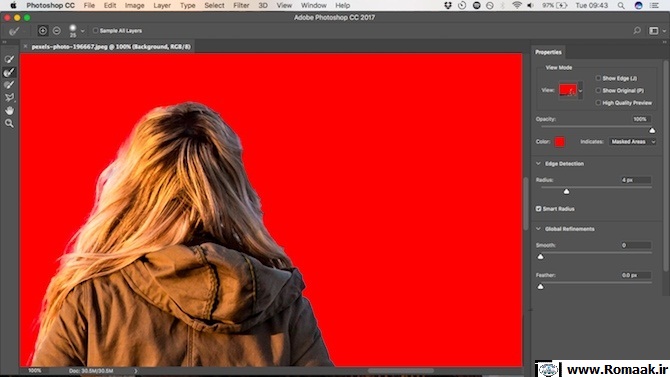Click the Opacity slider handle

652,130
